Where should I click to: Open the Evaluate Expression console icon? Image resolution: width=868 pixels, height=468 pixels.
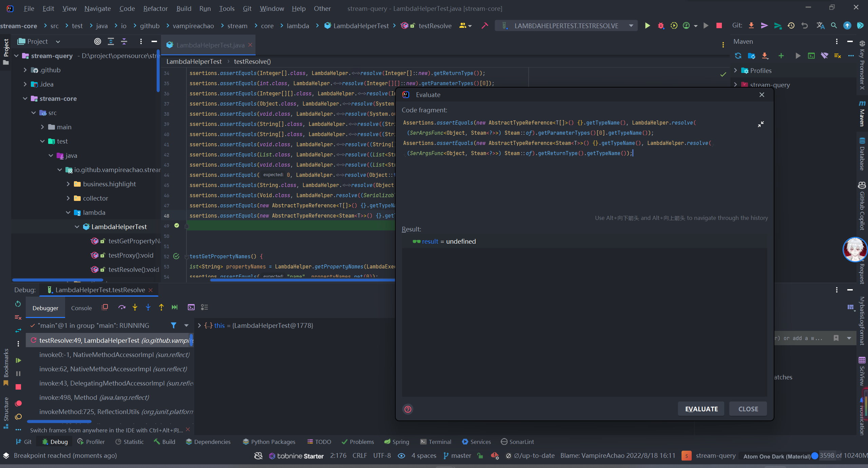[191, 307]
